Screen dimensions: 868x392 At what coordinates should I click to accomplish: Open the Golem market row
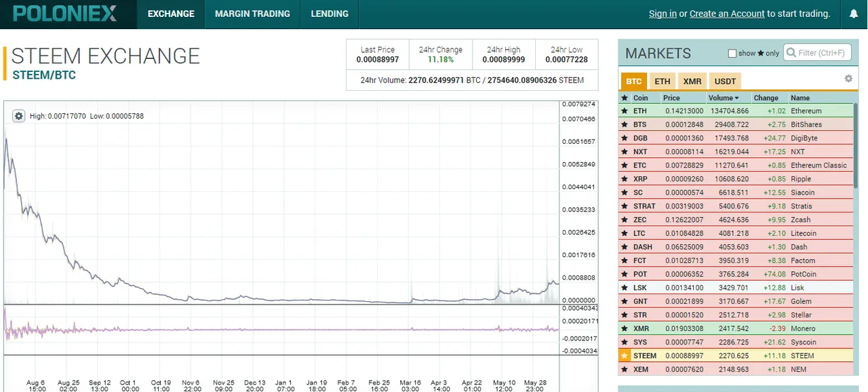point(736,301)
